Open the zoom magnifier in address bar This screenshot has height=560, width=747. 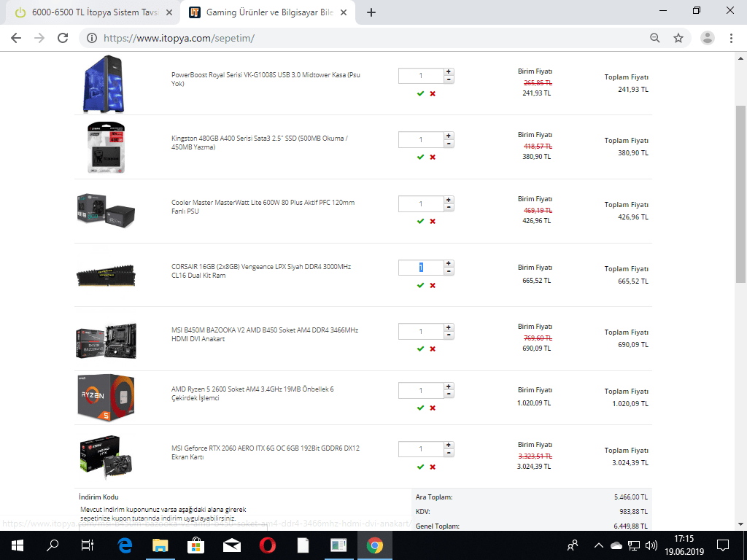655,38
